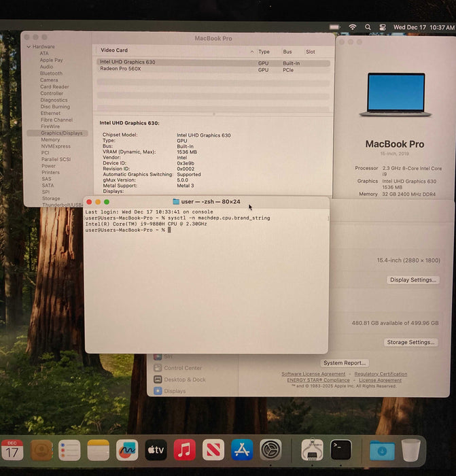The width and height of the screenshot is (456, 476).
Task: Select FireWire in the Hardware list
Action: 50,126
